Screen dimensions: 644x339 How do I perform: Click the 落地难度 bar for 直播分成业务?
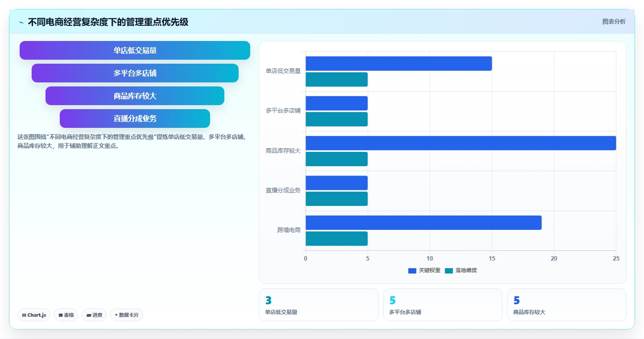tap(337, 199)
